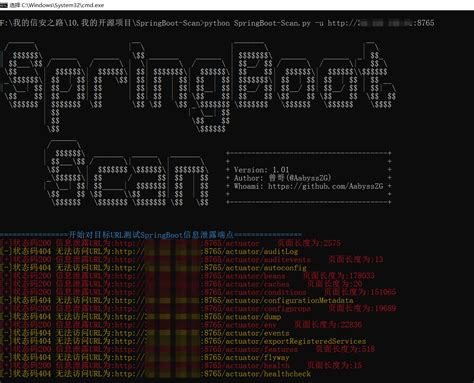Click the page length 151065 value
The width and height of the screenshot is (474, 383).
tap(383, 292)
